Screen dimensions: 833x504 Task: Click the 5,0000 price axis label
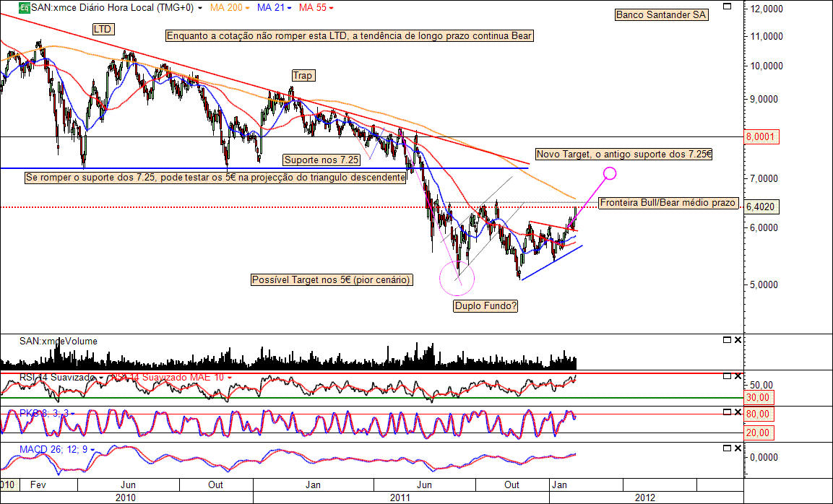click(764, 284)
